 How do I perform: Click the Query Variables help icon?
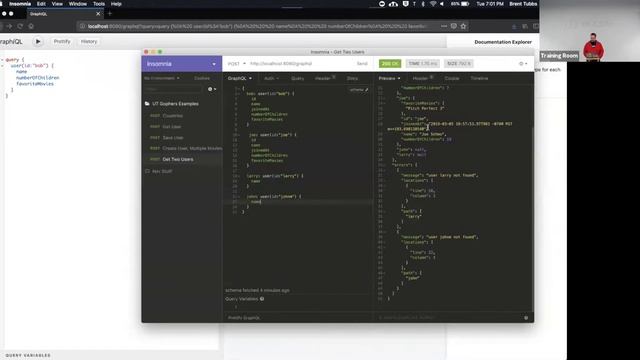click(262, 299)
